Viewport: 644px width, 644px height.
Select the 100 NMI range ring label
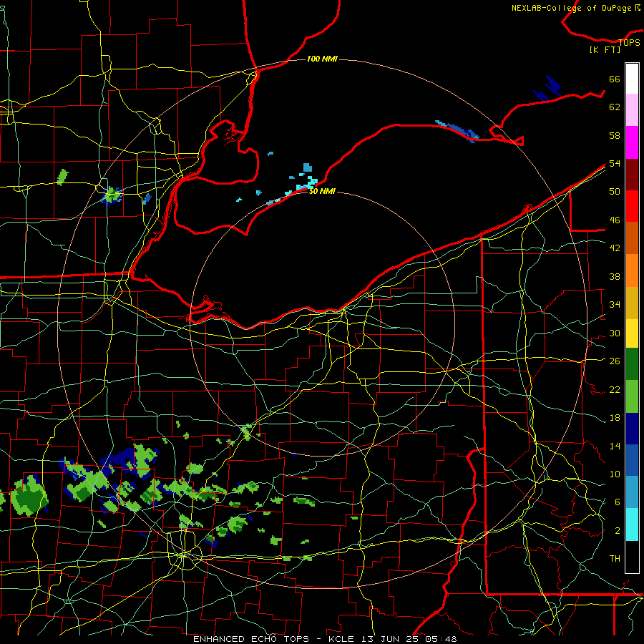(322, 59)
